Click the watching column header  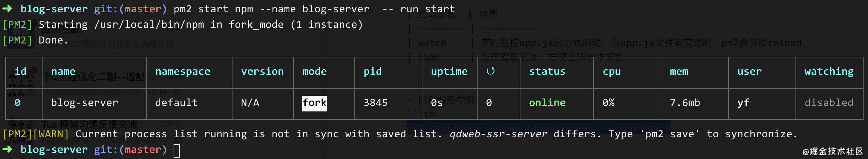tap(829, 72)
